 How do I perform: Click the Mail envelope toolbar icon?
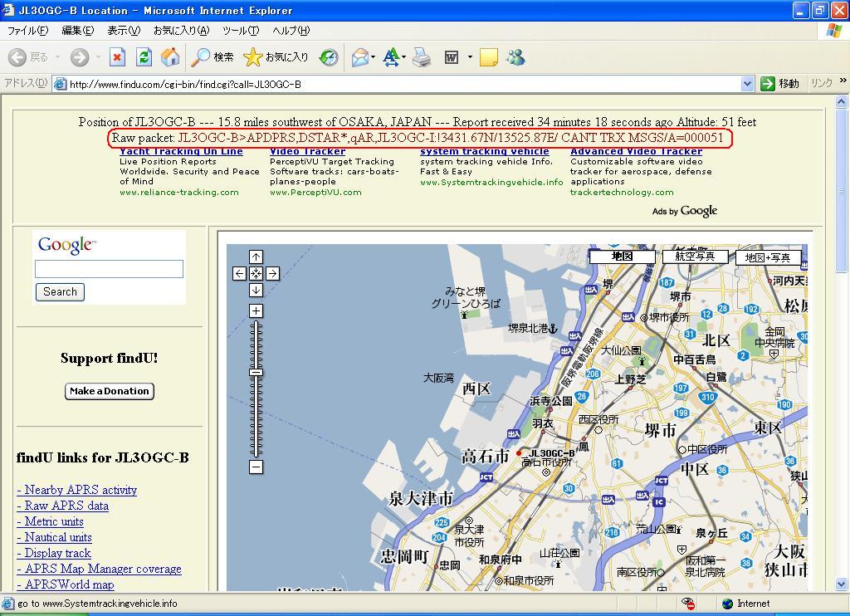[x=360, y=57]
